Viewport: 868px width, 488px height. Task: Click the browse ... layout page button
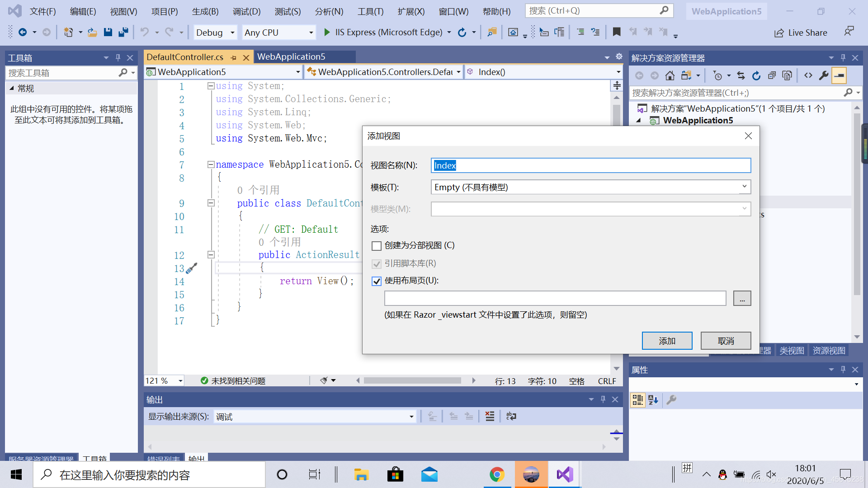pyautogui.click(x=742, y=298)
